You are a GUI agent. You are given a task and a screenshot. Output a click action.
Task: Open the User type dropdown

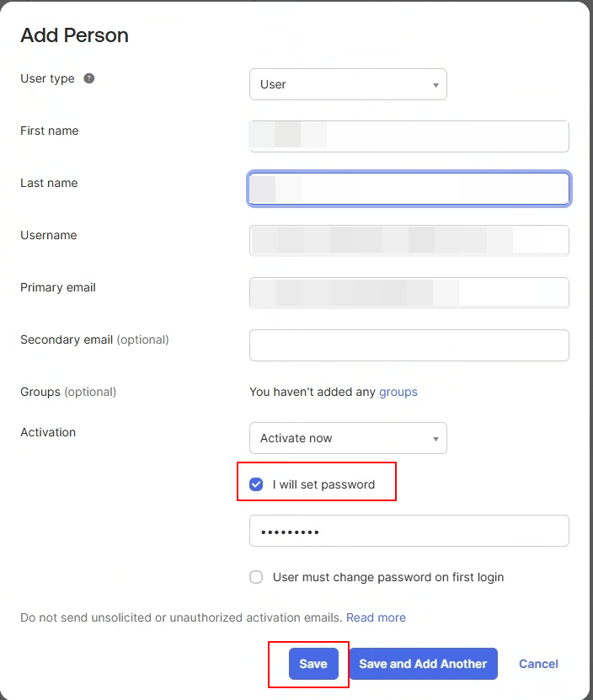(x=348, y=84)
